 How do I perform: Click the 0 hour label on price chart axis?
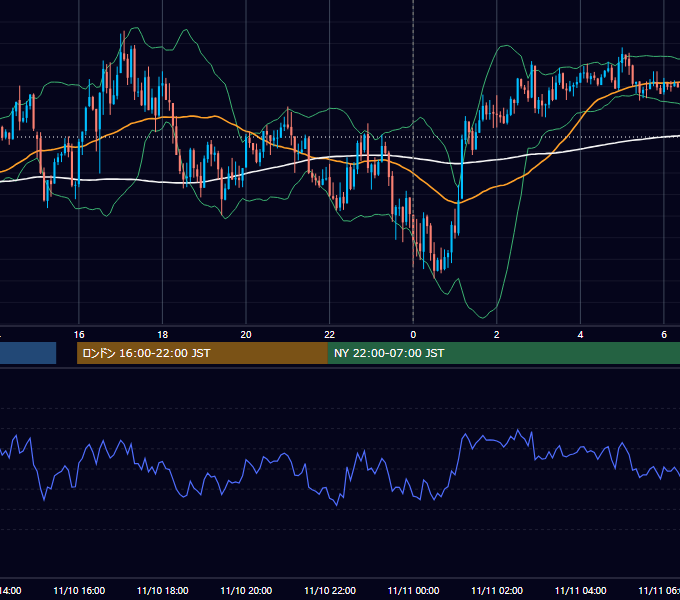pyautogui.click(x=413, y=335)
